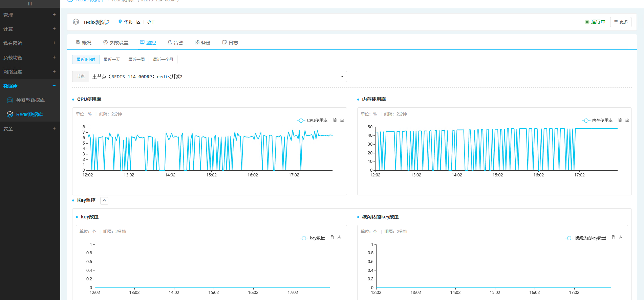The width and height of the screenshot is (644, 300).
Task: Open the 更多 actions button
Action: click(621, 22)
